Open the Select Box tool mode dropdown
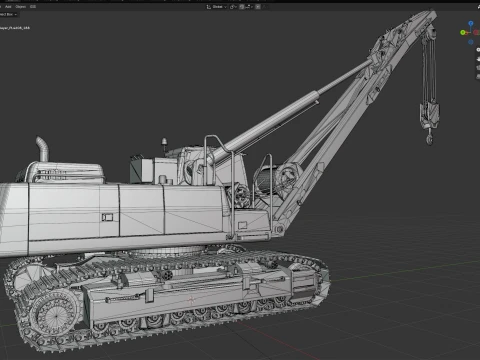The width and height of the screenshot is (480, 360). [8, 14]
